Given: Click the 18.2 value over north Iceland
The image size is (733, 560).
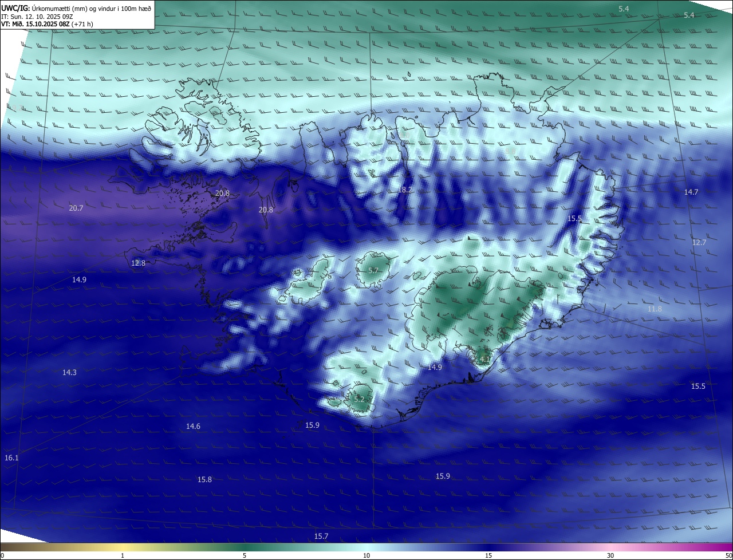Looking at the screenshot, I should 405,190.
